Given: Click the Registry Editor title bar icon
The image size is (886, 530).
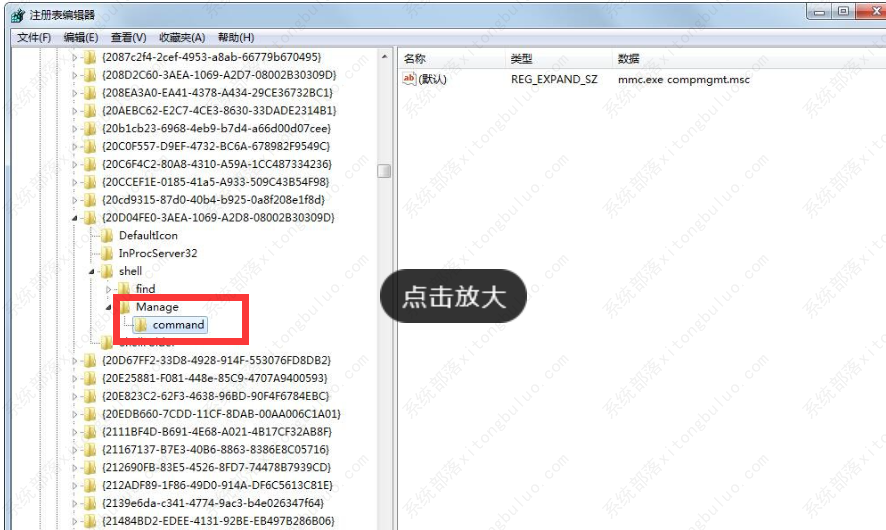Looking at the screenshot, I should [17, 15].
